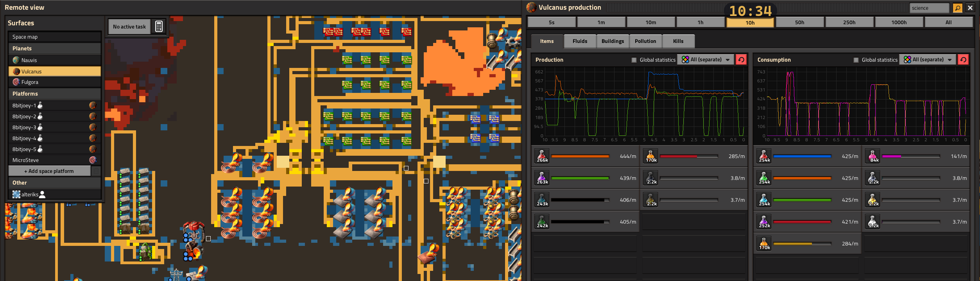The image size is (980, 281).
Task: Reset the Production item filter with red arrow
Action: (x=741, y=59)
